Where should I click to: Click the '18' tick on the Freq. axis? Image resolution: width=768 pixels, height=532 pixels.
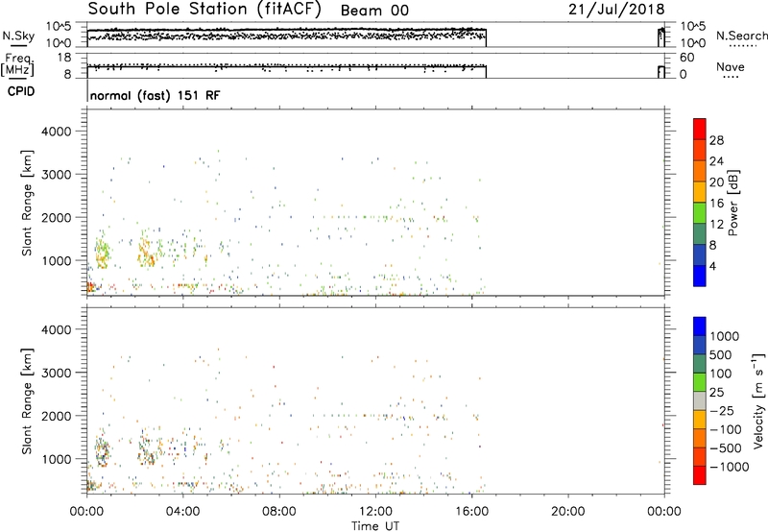(x=64, y=58)
